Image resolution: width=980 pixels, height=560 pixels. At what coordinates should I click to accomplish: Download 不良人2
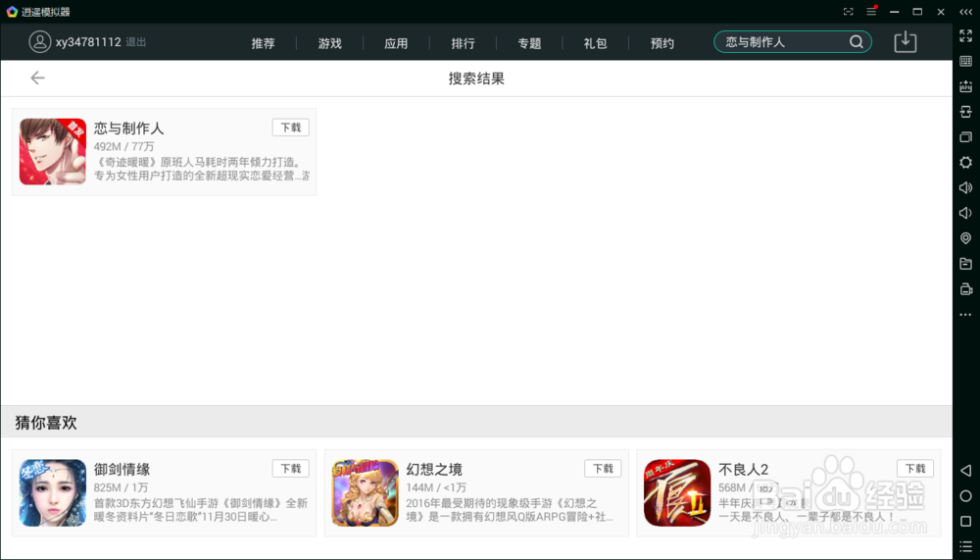[915, 469]
